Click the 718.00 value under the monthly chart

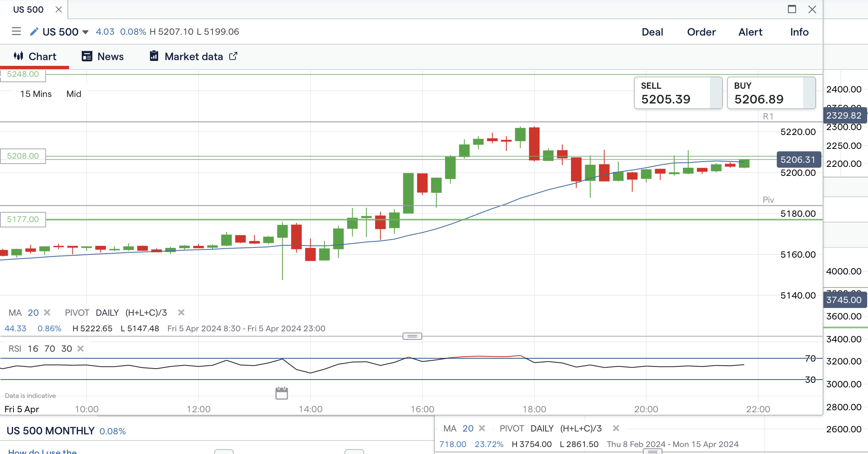[453, 445]
